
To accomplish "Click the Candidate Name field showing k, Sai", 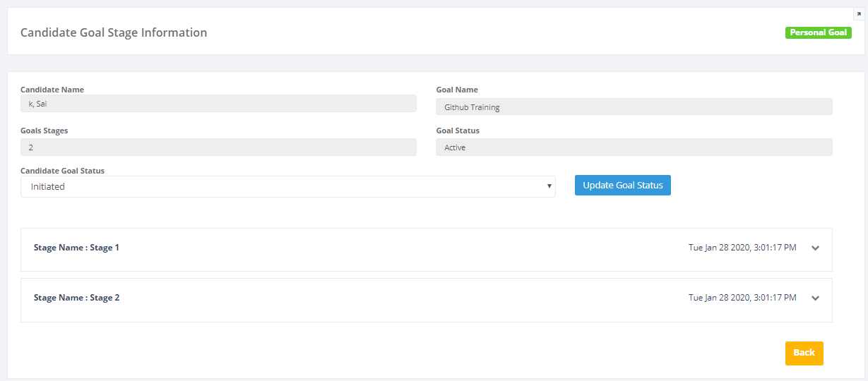I will click(218, 104).
